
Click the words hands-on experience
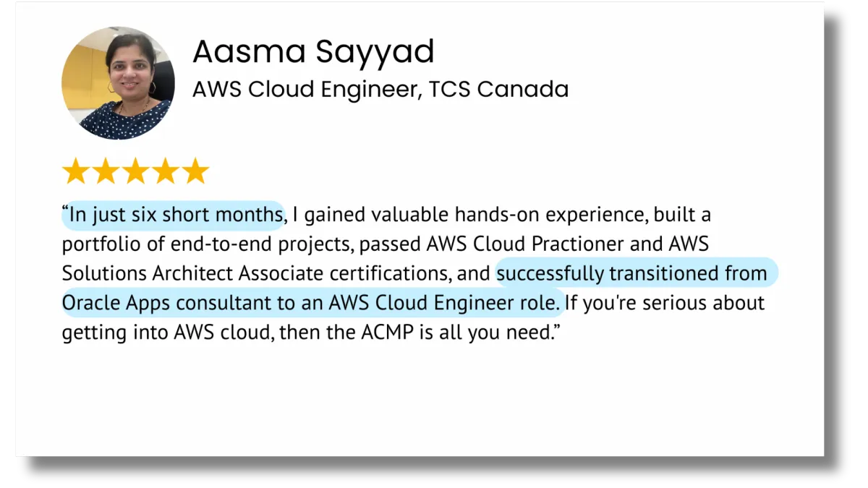(553, 215)
